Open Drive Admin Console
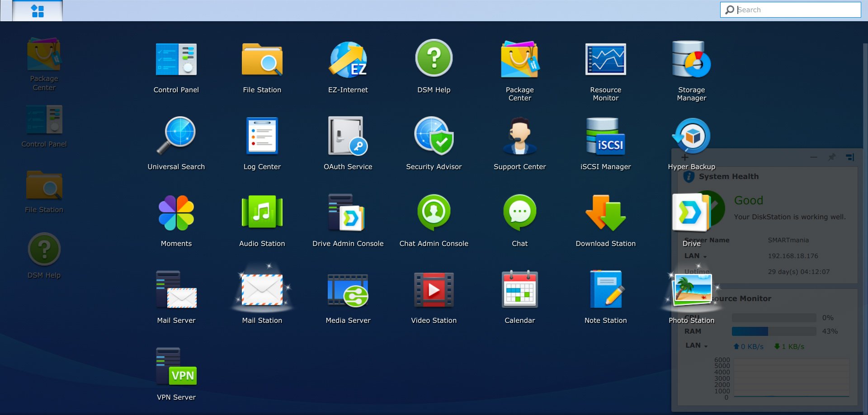This screenshot has width=868, height=415. (347, 212)
